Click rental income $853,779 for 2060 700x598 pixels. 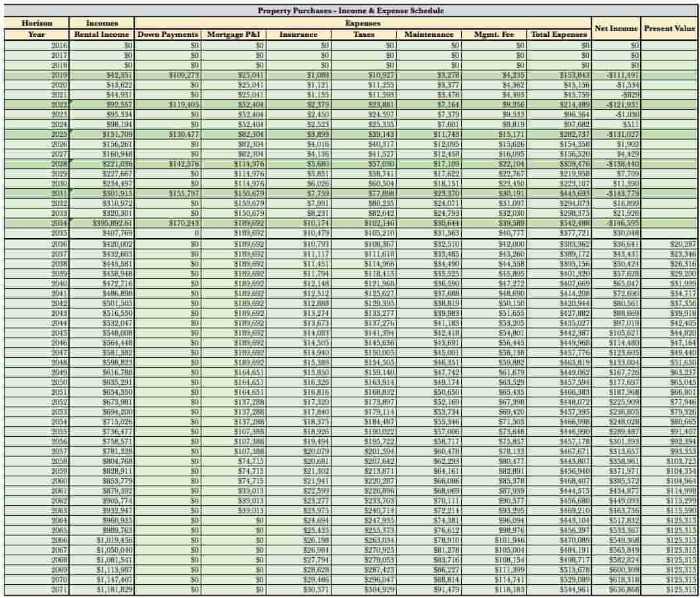click(x=102, y=481)
